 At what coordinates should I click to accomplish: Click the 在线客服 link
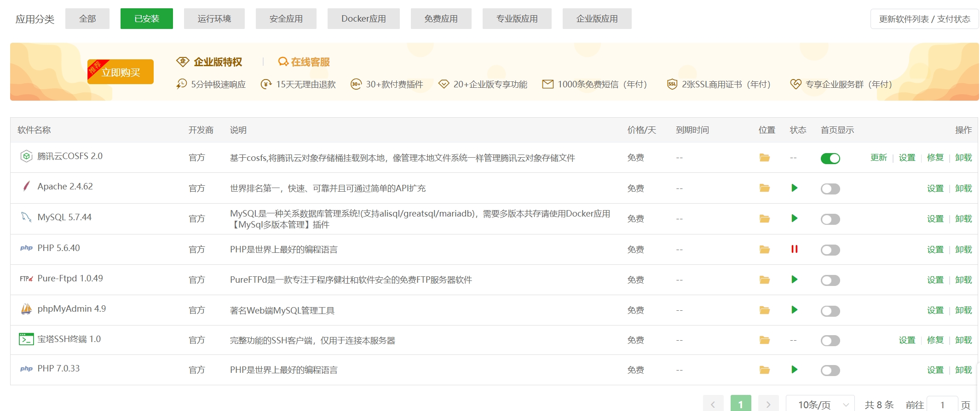(310, 62)
